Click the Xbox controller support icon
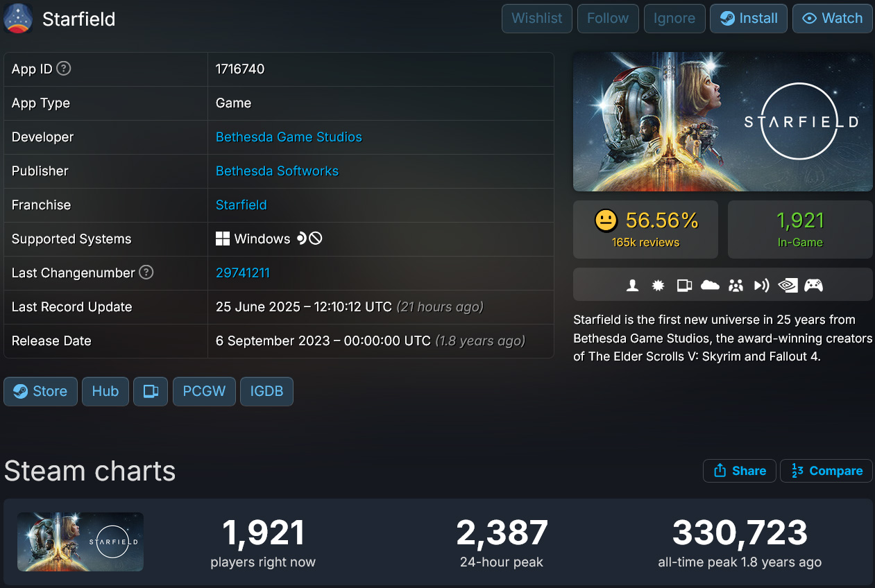The image size is (875, 588). 813,285
